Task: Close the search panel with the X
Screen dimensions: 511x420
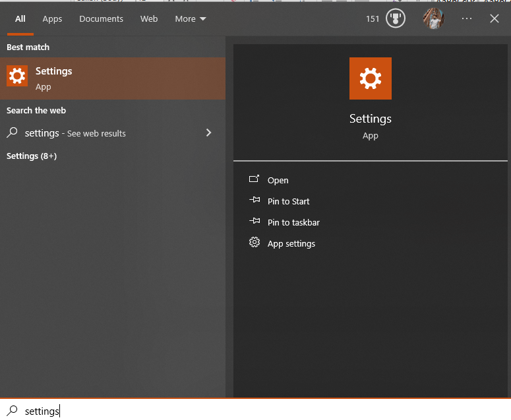Action: [494, 18]
